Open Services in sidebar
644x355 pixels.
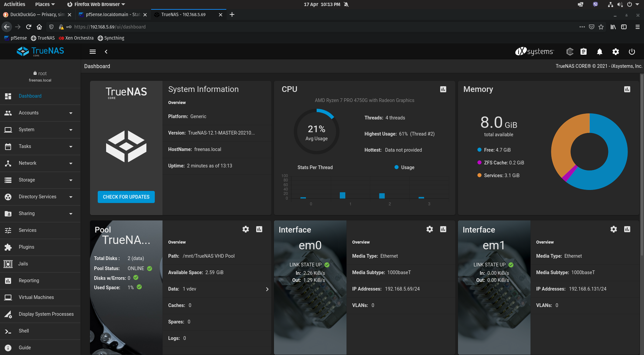40,231
